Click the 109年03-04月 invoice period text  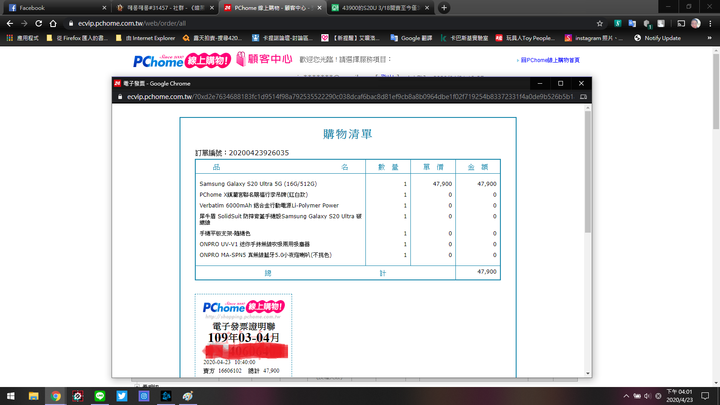[243, 338]
